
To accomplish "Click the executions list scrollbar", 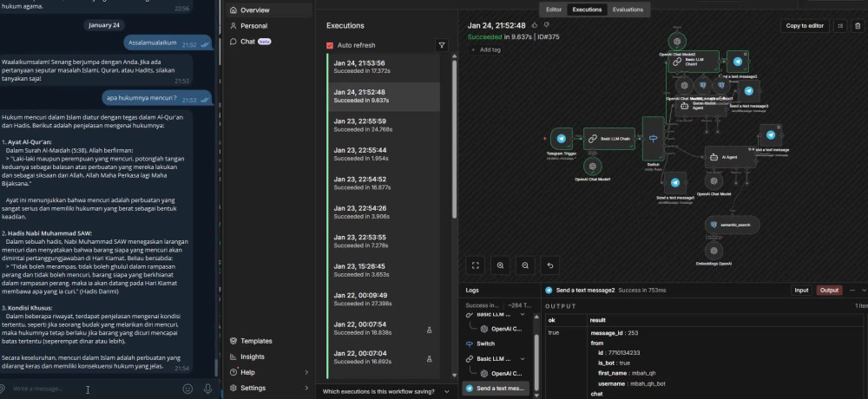I will 455,139.
